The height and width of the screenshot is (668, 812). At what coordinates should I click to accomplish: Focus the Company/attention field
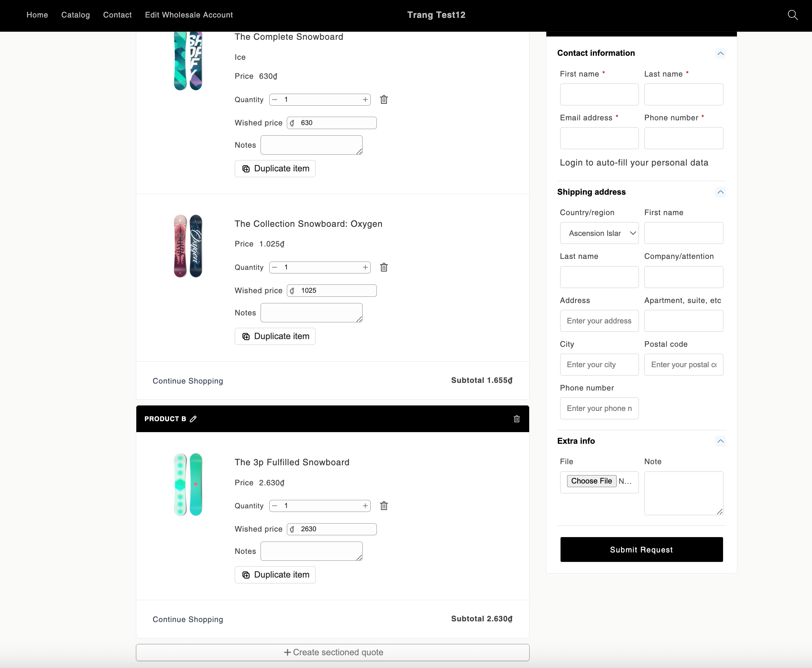tap(683, 277)
